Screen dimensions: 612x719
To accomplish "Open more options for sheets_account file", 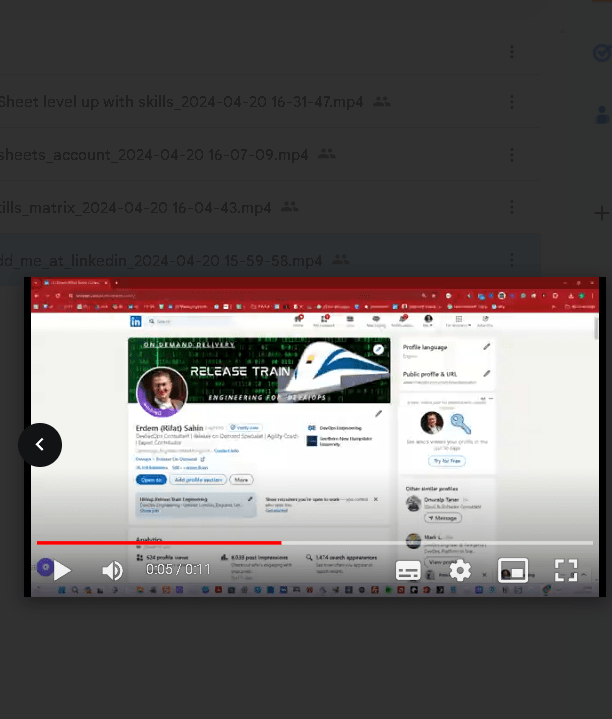I will click(512, 155).
